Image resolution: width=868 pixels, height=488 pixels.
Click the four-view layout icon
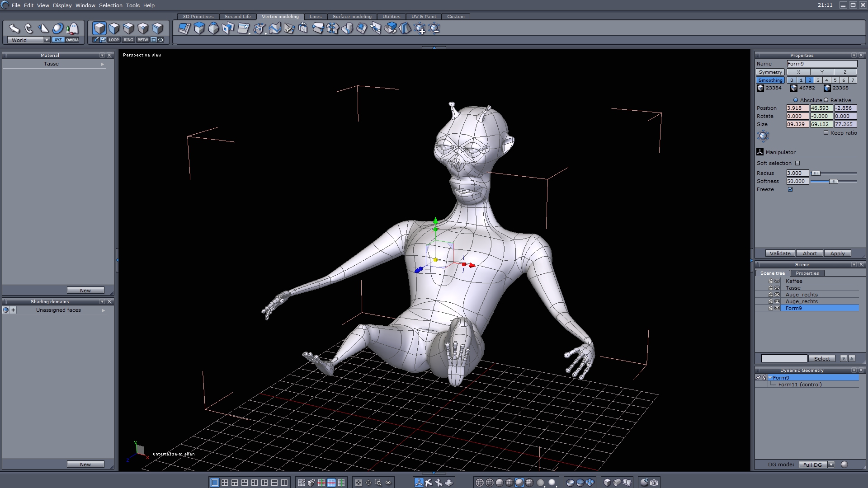(225, 483)
